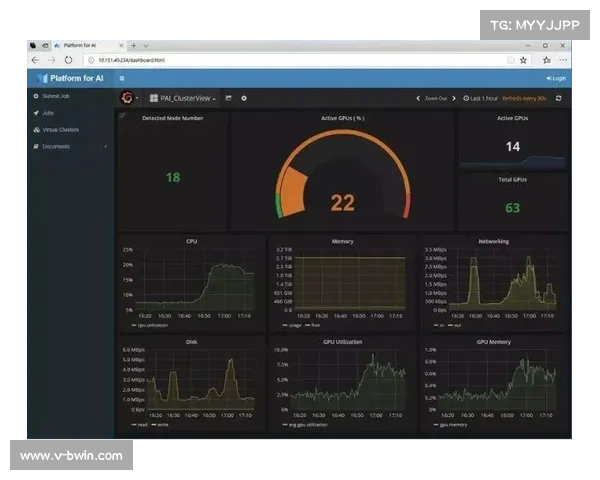Click the Memory panel title
This screenshot has height=480, width=600.
coord(342,242)
